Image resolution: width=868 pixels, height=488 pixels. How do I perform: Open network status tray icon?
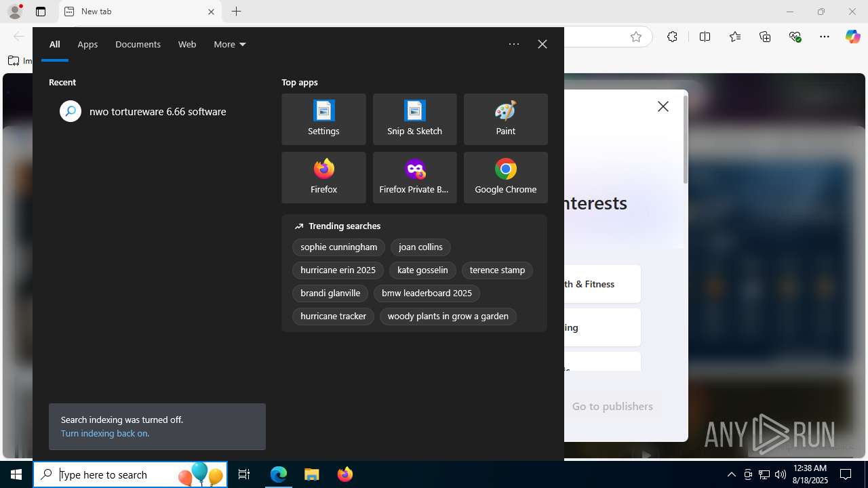(764, 474)
